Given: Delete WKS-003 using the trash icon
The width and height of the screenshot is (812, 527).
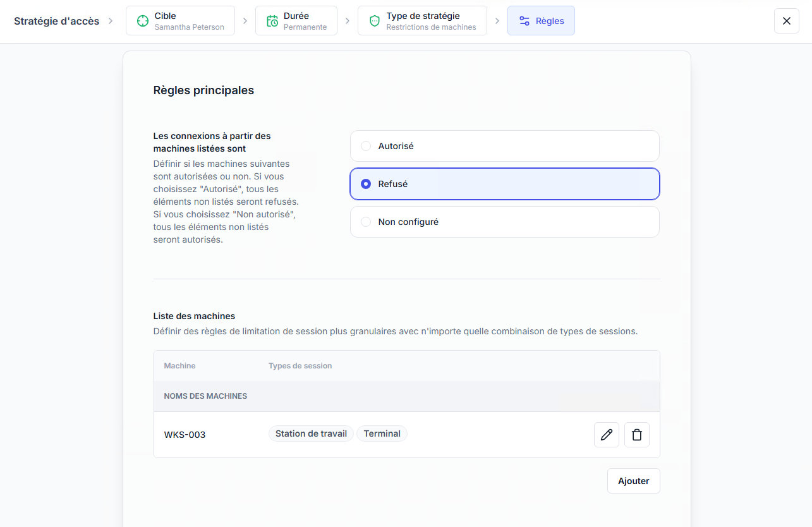Looking at the screenshot, I should point(637,435).
